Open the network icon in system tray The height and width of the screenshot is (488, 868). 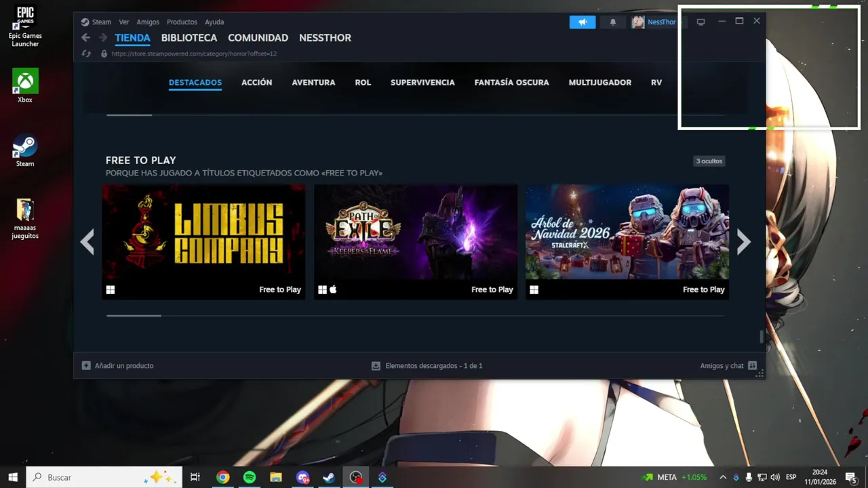pyautogui.click(x=762, y=477)
